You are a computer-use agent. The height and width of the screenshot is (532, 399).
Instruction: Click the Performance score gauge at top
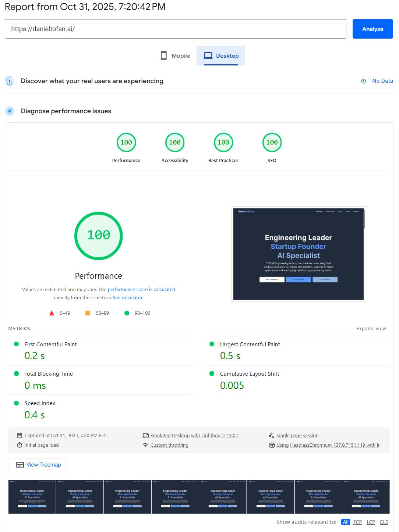coord(126,143)
